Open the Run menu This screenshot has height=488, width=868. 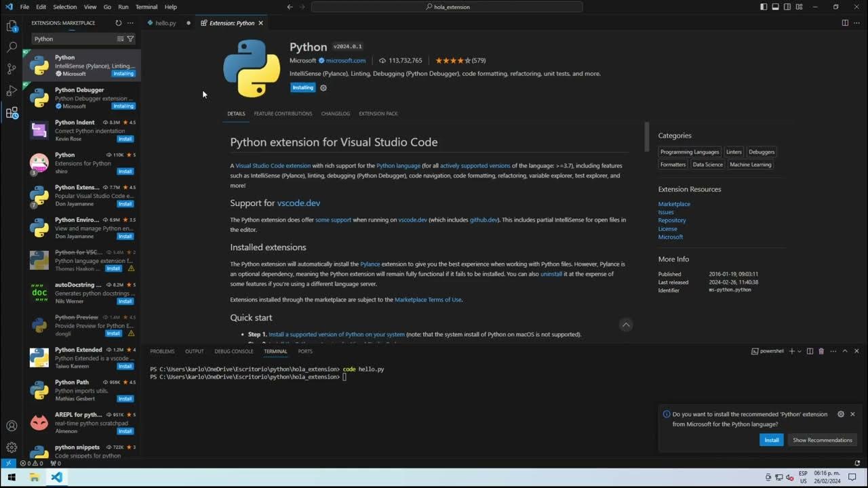tap(123, 7)
